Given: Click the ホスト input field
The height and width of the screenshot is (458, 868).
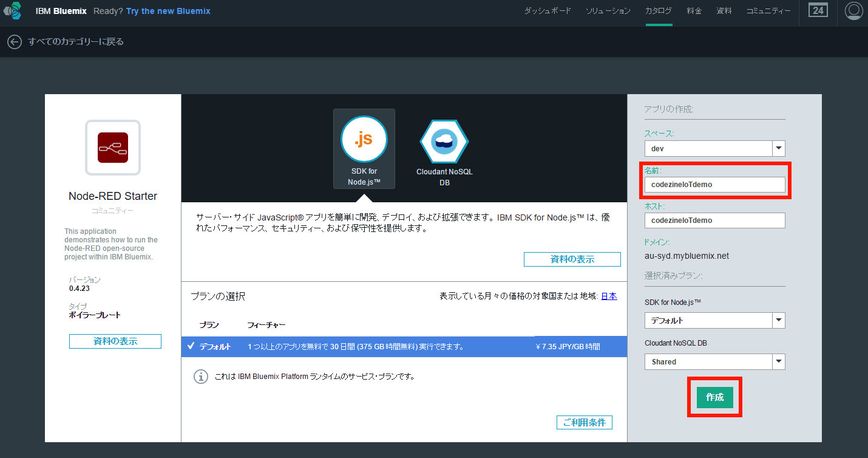Looking at the screenshot, I should tap(714, 220).
